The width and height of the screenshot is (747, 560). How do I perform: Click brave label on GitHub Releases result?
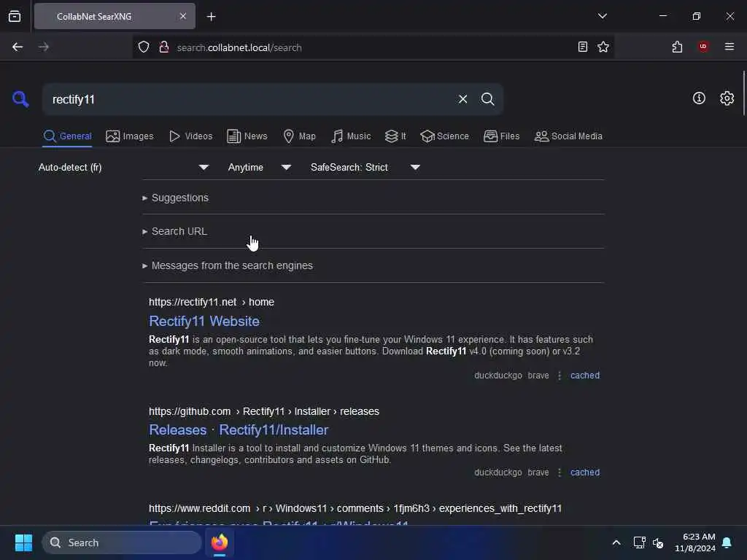pyautogui.click(x=538, y=472)
